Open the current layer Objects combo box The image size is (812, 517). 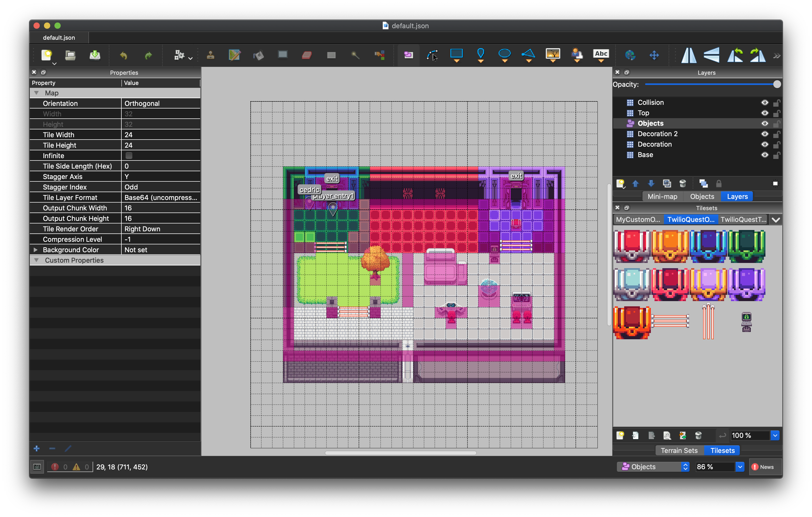click(x=653, y=467)
